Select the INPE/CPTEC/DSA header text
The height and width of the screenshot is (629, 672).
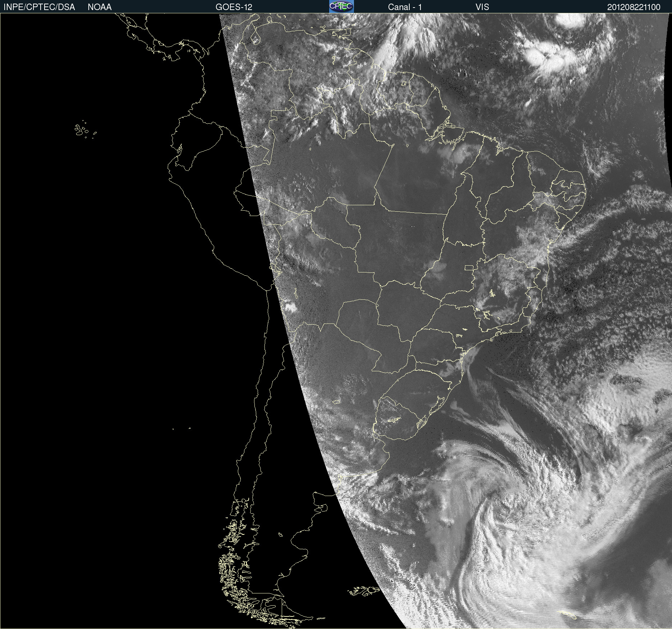39,7
